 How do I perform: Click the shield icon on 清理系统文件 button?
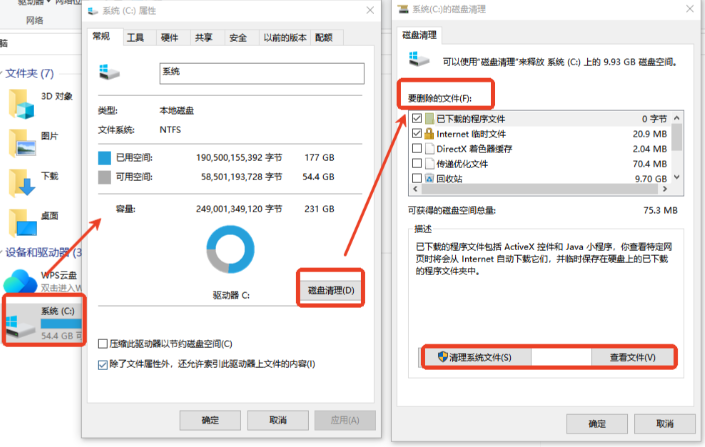(x=440, y=357)
